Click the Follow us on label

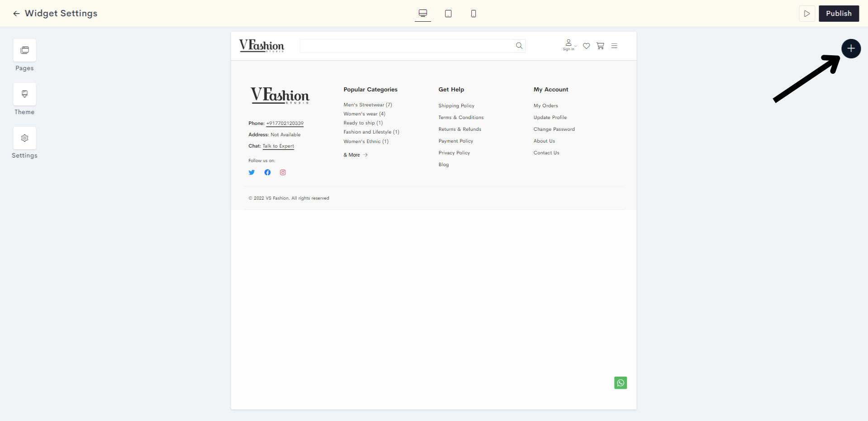point(262,161)
